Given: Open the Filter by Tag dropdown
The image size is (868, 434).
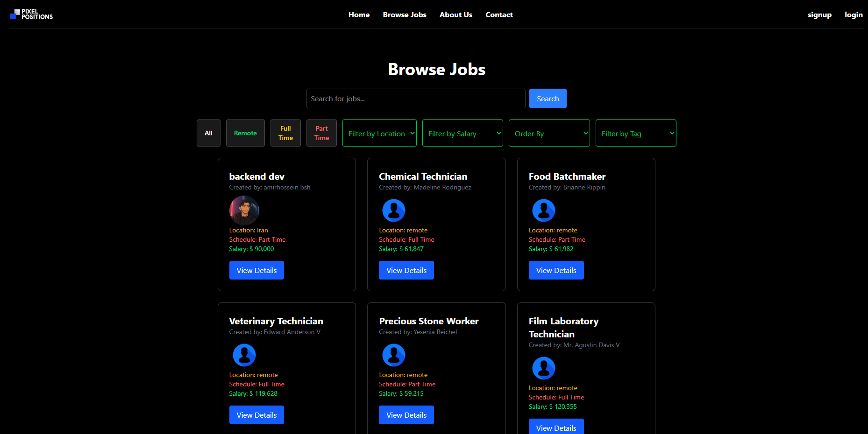Looking at the screenshot, I should (636, 133).
